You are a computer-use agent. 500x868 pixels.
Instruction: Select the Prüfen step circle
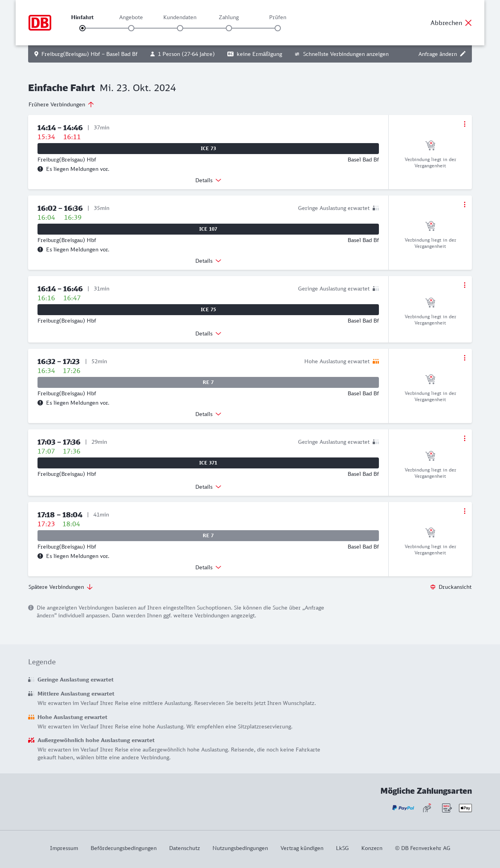coord(278,28)
